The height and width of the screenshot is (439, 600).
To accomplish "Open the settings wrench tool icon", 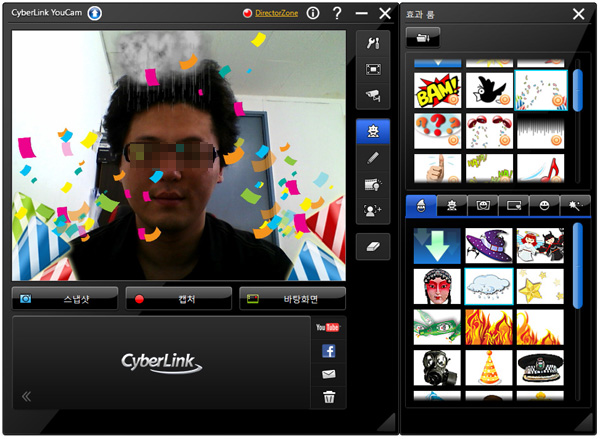I will coord(373,43).
